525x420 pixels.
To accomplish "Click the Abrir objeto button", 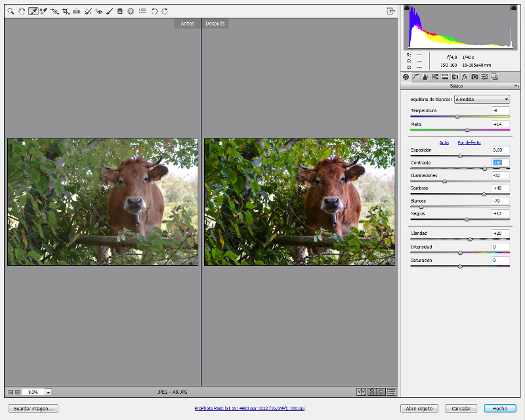I will (x=419, y=409).
